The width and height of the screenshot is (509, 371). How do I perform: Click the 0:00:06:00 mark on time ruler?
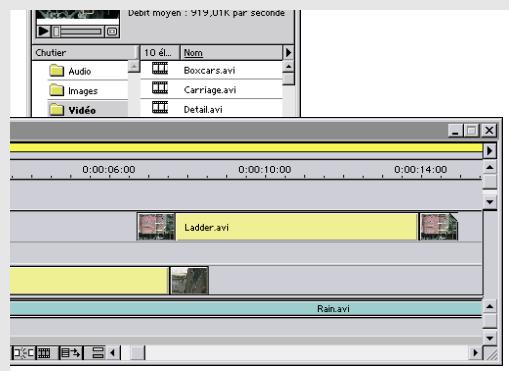point(109,170)
